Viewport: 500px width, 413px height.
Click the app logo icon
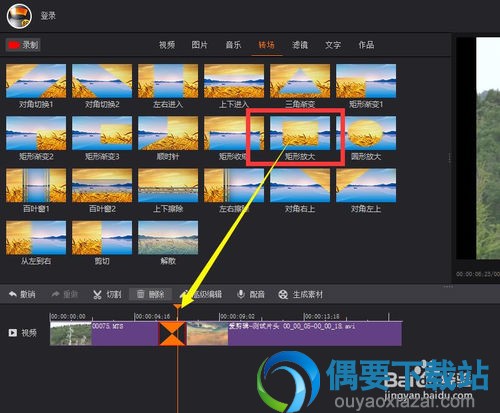19,16
